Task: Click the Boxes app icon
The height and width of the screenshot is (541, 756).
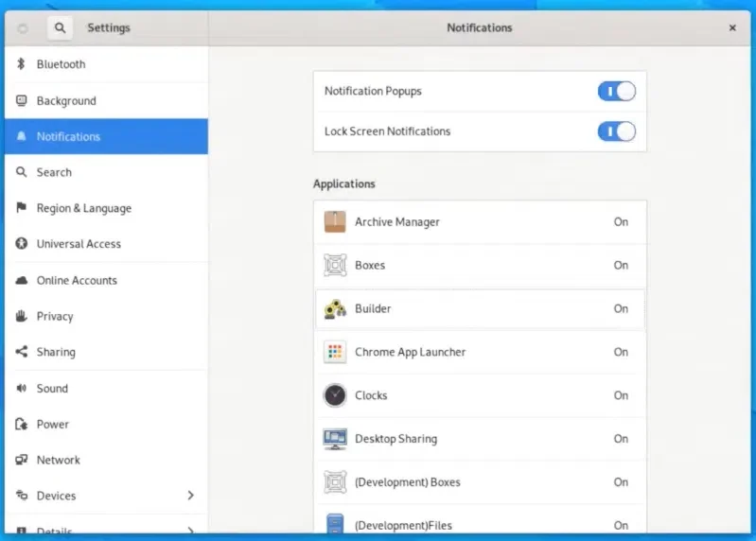Action: [335, 265]
